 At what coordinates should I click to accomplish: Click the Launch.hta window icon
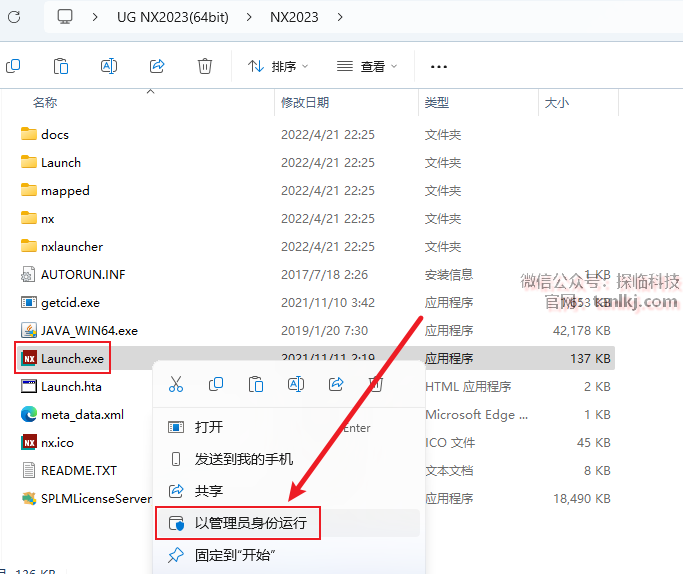pyautogui.click(x=29, y=386)
